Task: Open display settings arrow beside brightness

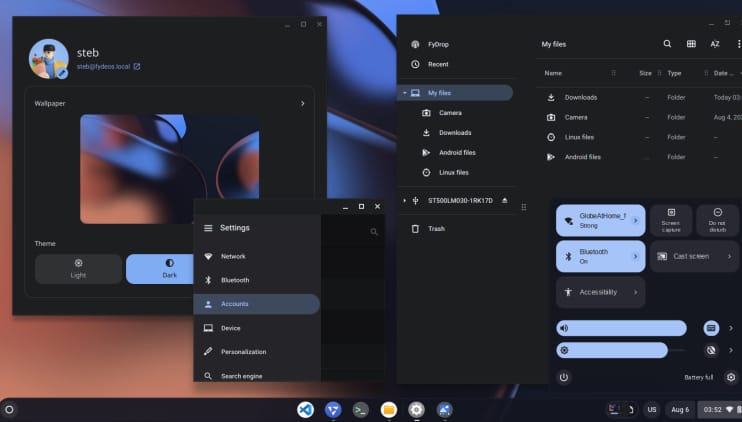Action: point(731,351)
